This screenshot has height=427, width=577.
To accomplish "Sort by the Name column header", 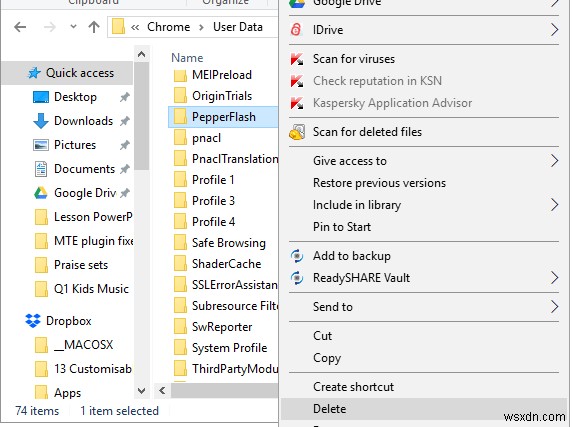I will click(x=187, y=58).
